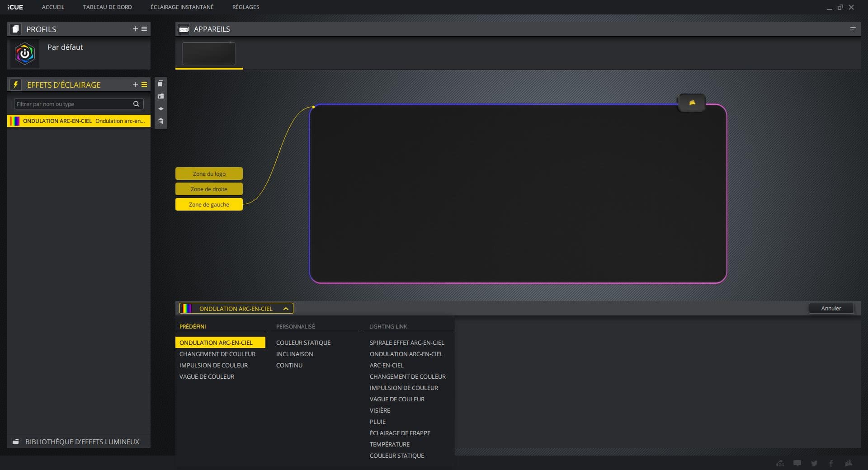Viewport: 868px width, 470px height.
Task: Click the rainbow swatch of the listed effect
Action: click(x=15, y=121)
